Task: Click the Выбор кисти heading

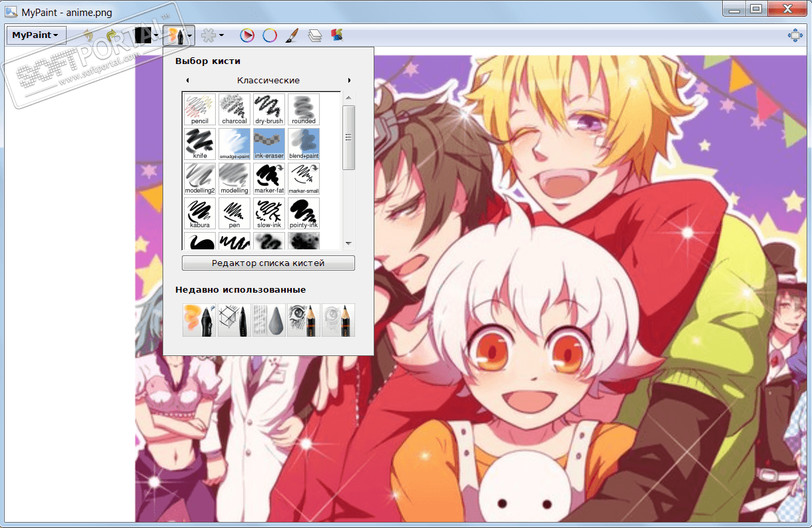Action: coord(208,61)
